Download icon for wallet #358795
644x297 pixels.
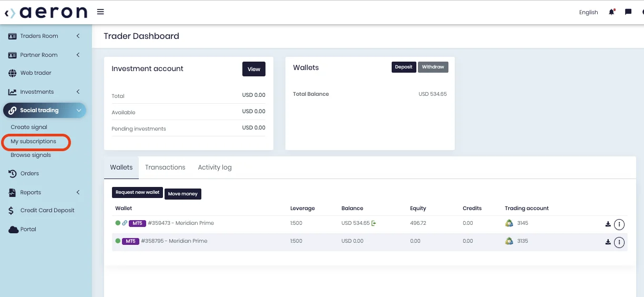[608, 242]
